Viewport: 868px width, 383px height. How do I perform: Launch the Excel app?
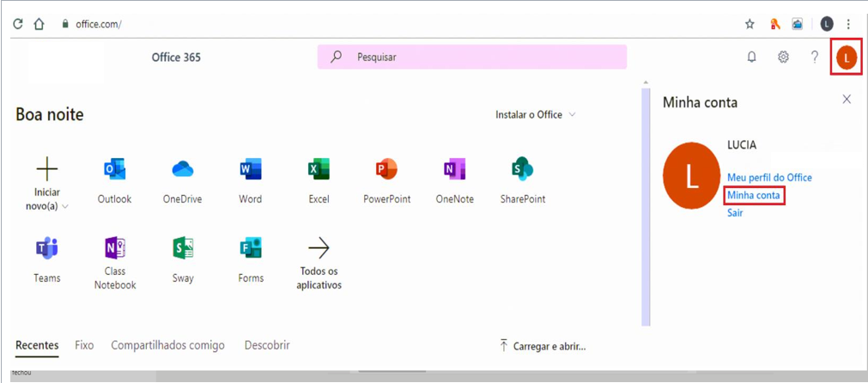[x=319, y=181]
